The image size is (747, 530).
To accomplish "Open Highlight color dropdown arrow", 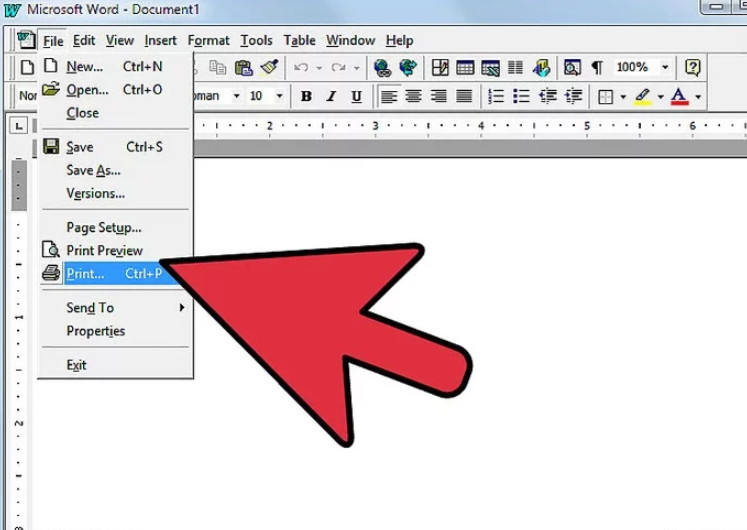I will click(661, 97).
